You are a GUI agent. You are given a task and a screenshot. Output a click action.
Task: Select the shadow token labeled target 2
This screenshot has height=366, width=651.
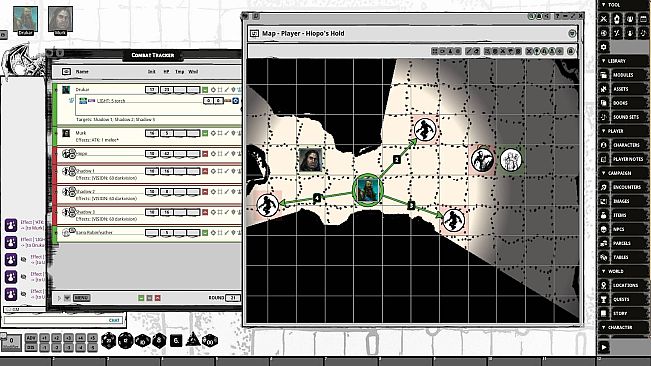coord(424,129)
